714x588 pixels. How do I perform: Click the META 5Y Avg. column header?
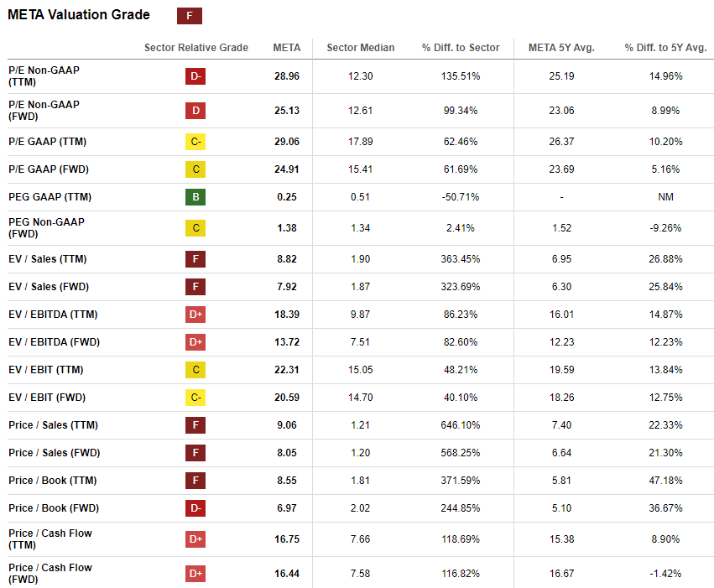pos(561,48)
